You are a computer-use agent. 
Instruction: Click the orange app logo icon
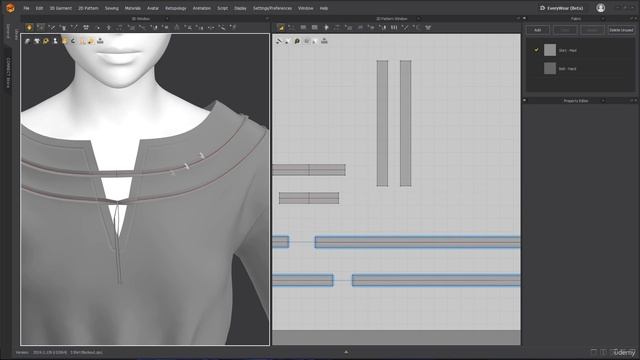[x=10, y=8]
